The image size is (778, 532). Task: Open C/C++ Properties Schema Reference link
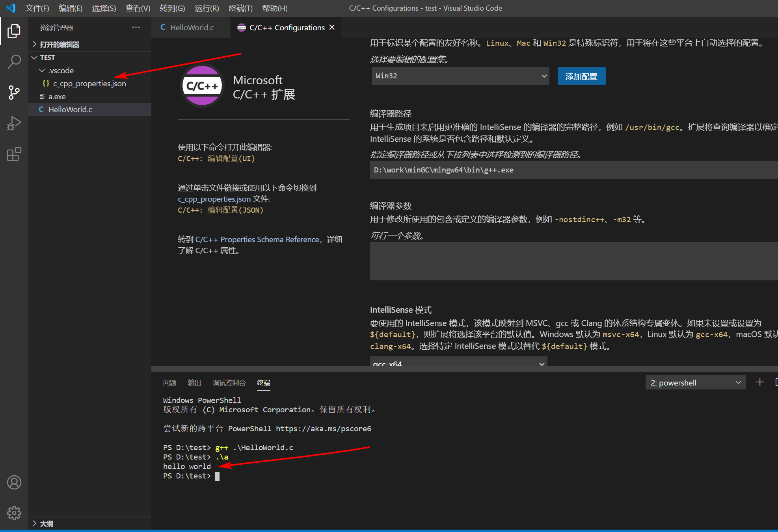pyautogui.click(x=257, y=239)
